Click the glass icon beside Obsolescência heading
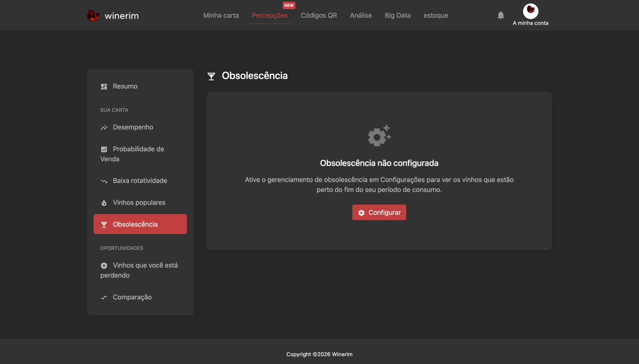 211,77
